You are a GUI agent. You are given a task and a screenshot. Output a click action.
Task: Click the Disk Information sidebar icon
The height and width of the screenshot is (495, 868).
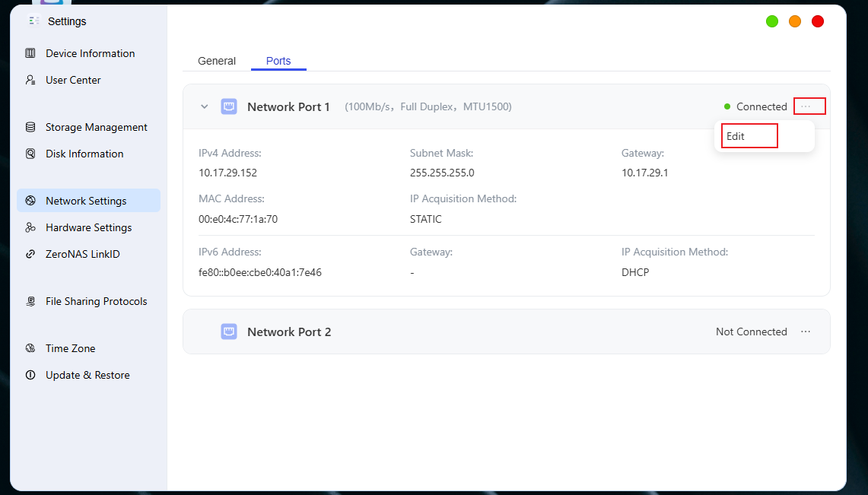click(30, 154)
